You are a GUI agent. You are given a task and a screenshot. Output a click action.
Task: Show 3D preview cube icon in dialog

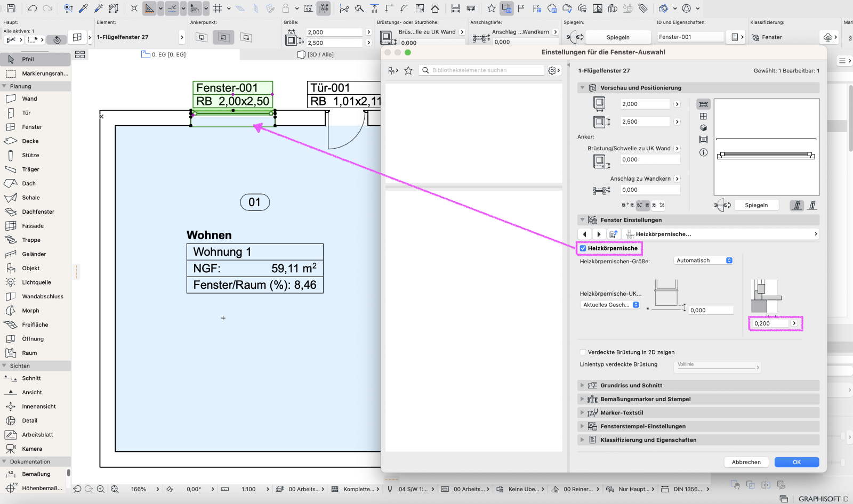(703, 128)
